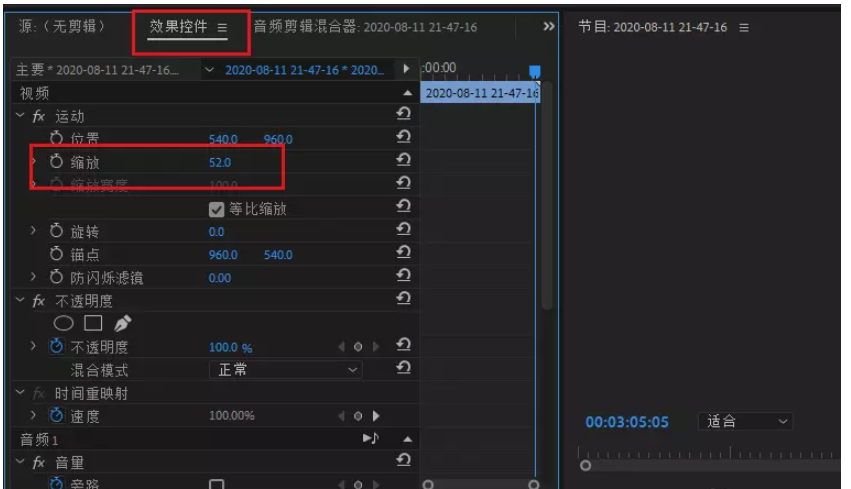
Task: Reset the 音量 volume effect
Action: [x=403, y=460]
